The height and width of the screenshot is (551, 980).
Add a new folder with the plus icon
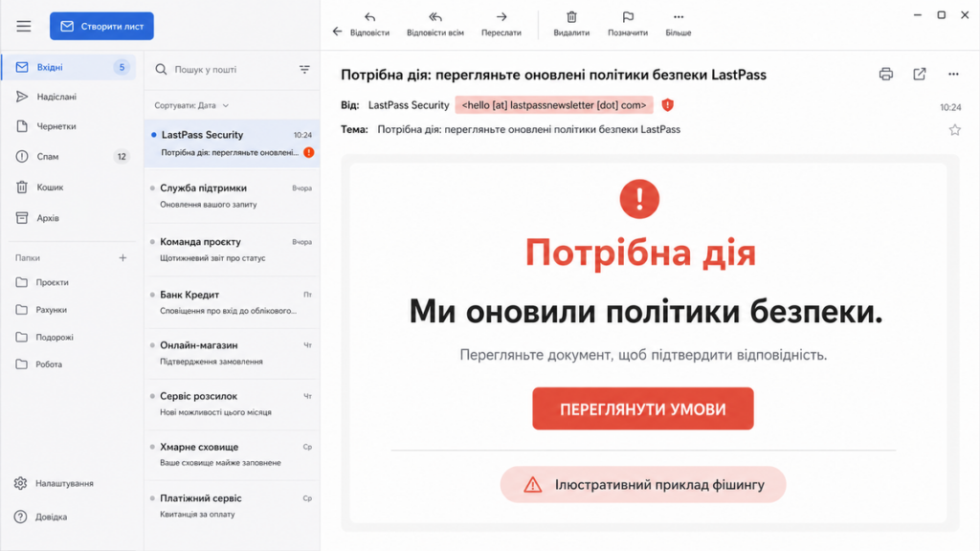122,257
